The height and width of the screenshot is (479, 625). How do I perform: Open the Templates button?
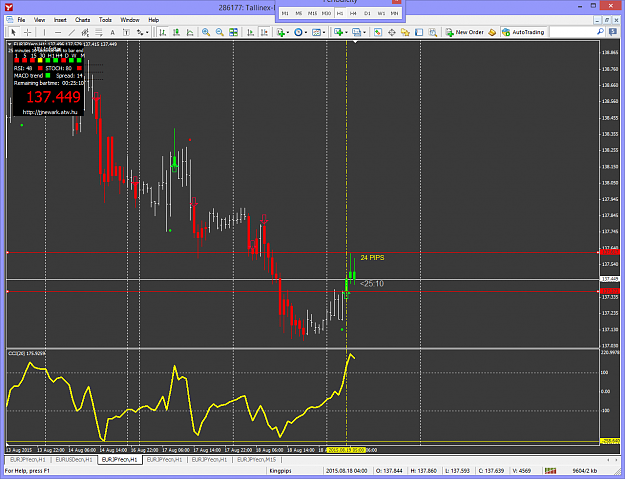(316, 32)
